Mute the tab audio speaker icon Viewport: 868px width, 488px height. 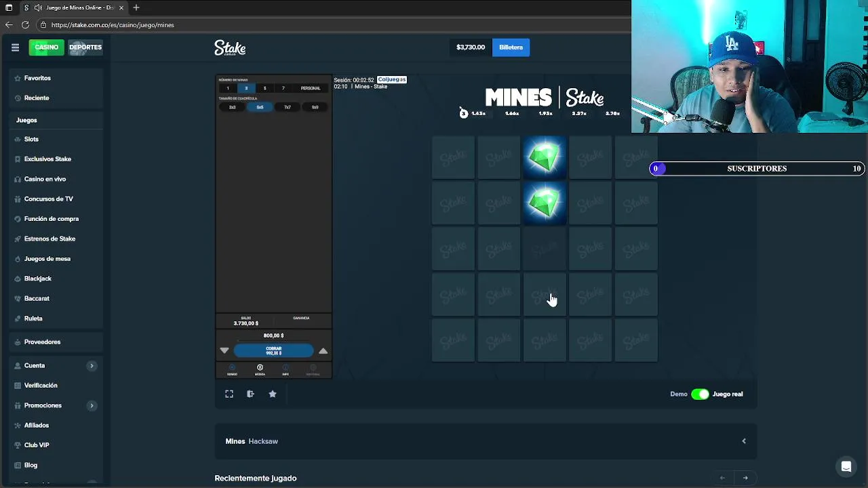point(38,7)
